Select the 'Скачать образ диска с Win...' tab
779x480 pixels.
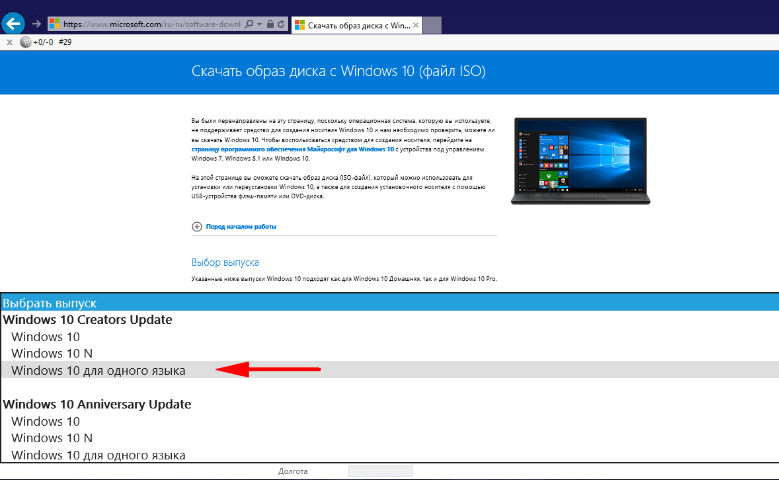point(357,25)
